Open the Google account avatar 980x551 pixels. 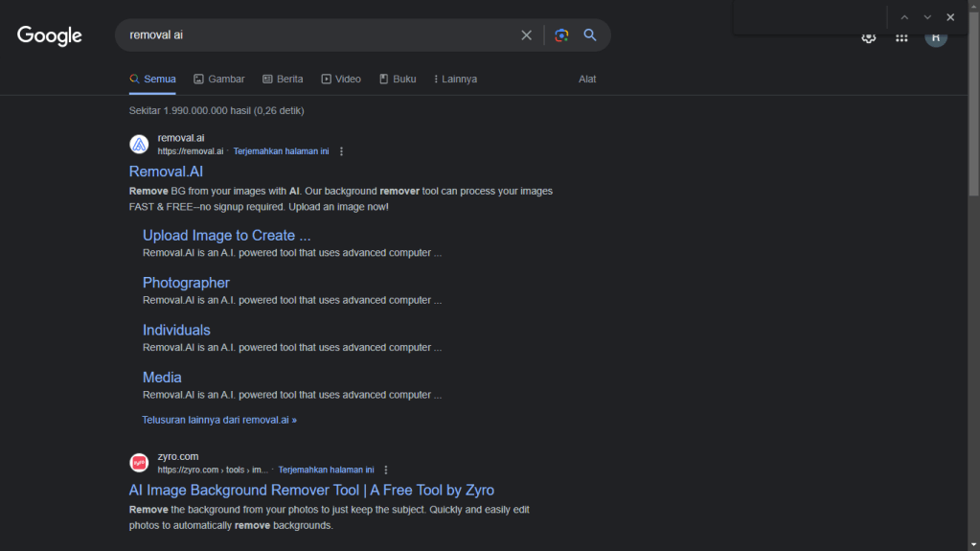935,37
